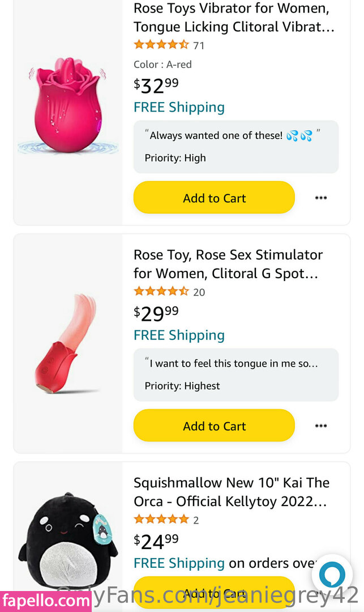
Task: Open three-dot menu for the $29.99 item
Action: (x=321, y=426)
